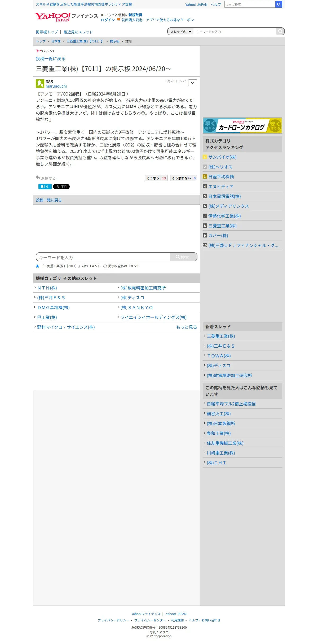
Task: Click the 投稿一覧に戻る link above the title
Action: point(51,59)
